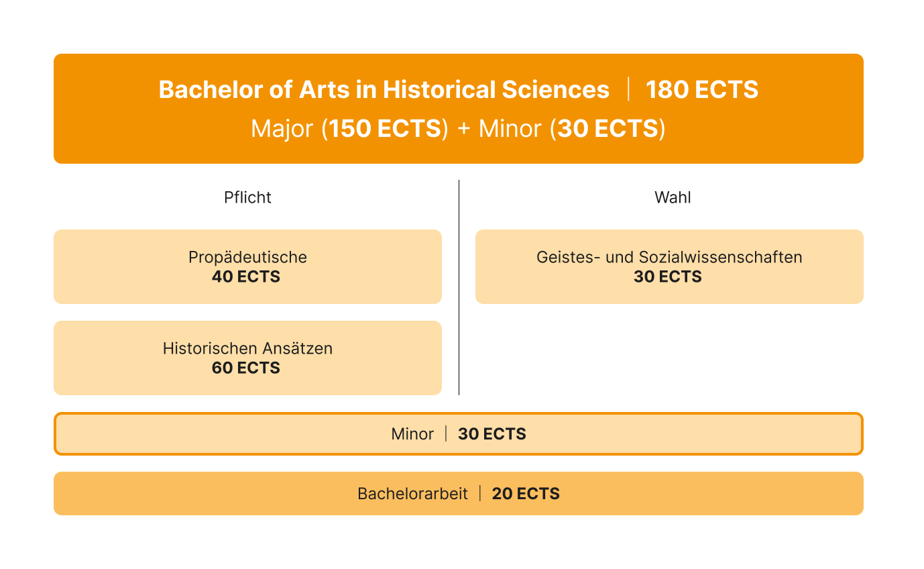Click the Wahl column heading
Screen dimensions: 924x569
673,197
